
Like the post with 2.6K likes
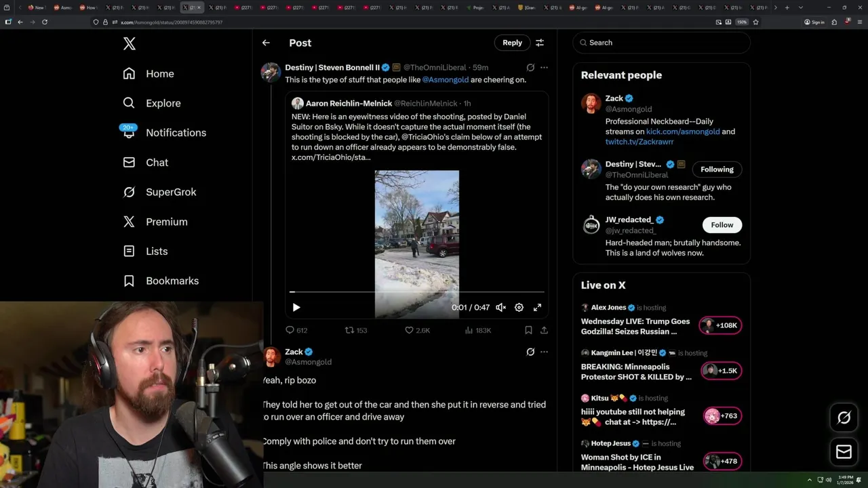point(417,331)
